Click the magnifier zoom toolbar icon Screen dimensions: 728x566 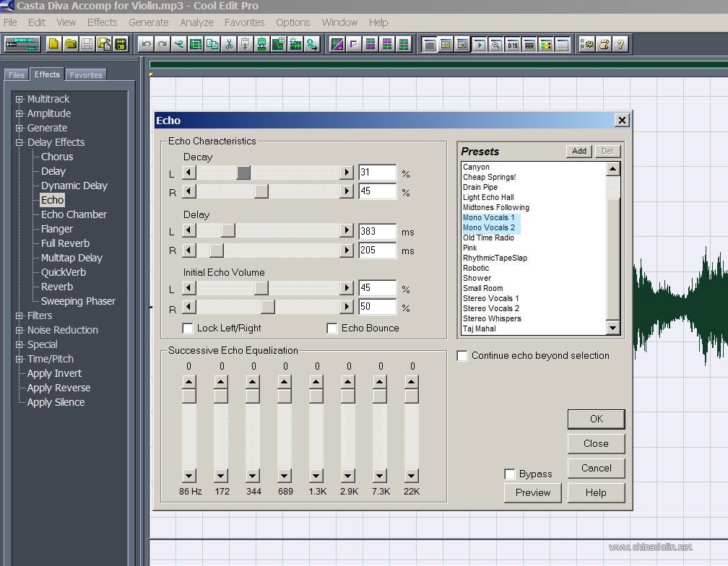pos(496,45)
